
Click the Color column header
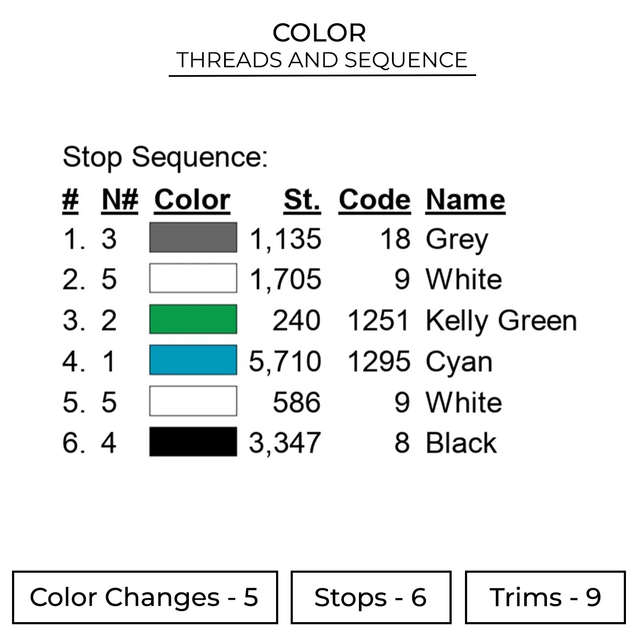pos(192,200)
